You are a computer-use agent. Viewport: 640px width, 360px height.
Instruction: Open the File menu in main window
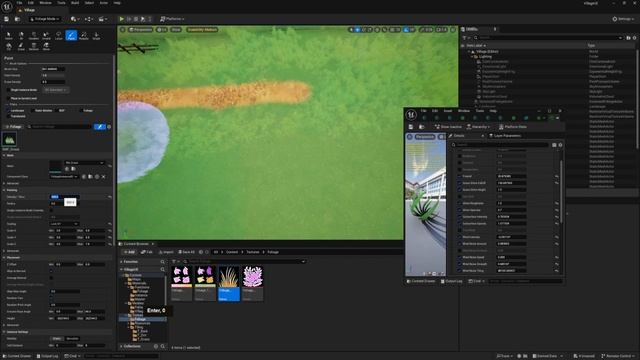19,3
